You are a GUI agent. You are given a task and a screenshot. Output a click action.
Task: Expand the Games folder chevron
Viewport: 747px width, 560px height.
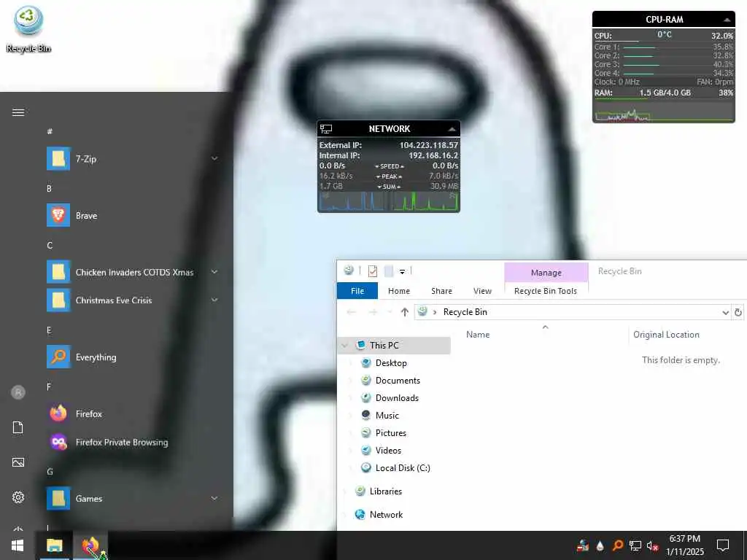click(x=214, y=498)
